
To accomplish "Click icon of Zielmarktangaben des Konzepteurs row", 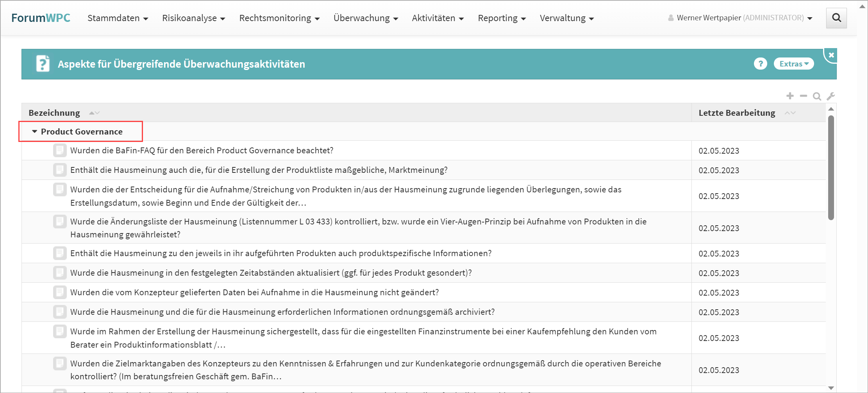I will [x=60, y=363].
